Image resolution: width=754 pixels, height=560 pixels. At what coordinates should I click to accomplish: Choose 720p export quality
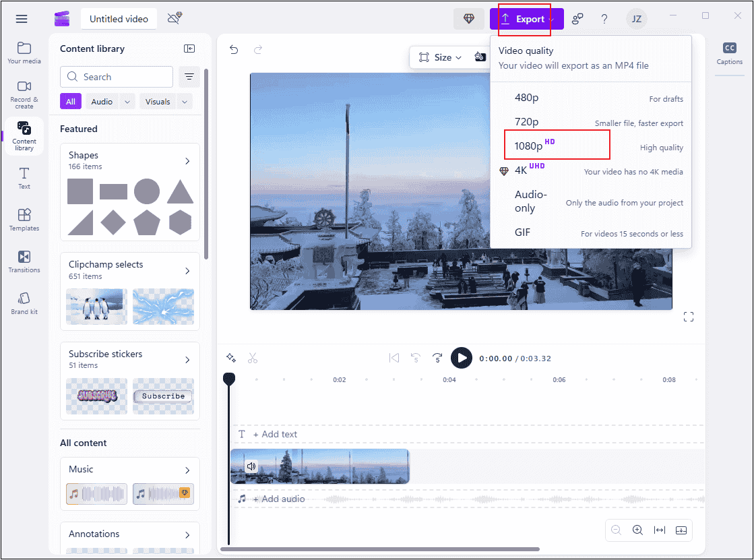[x=591, y=122]
